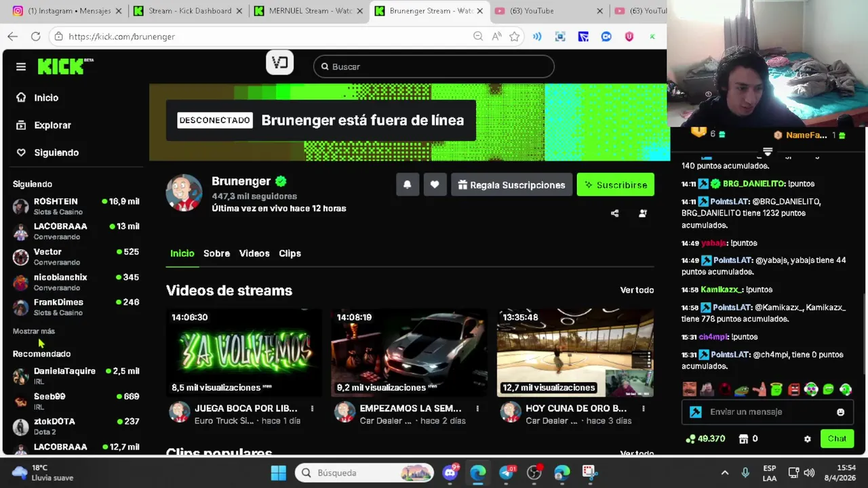Open Discord from the taskbar
868x488 pixels.
tap(450, 472)
